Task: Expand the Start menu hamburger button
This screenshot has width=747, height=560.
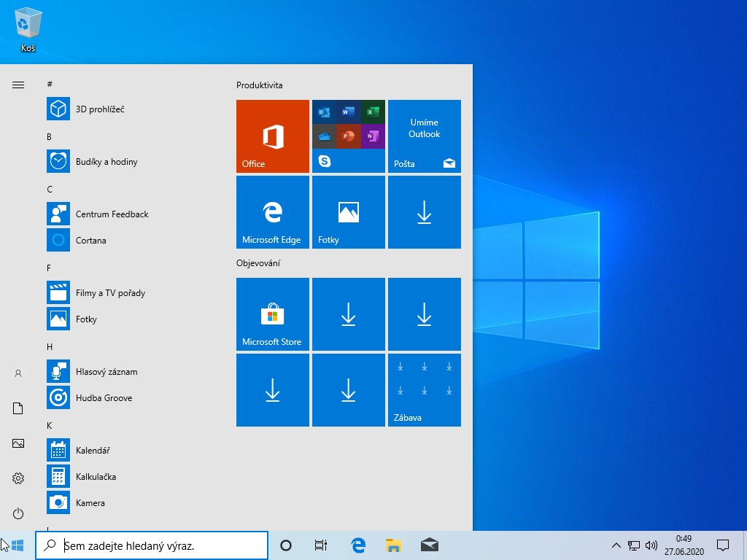Action: 18,85
